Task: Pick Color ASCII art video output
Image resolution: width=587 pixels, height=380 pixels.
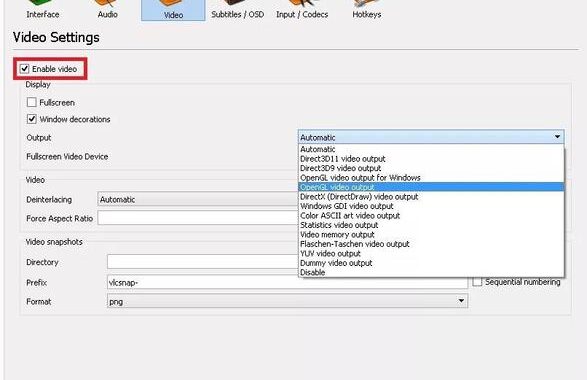Action: pos(431,216)
